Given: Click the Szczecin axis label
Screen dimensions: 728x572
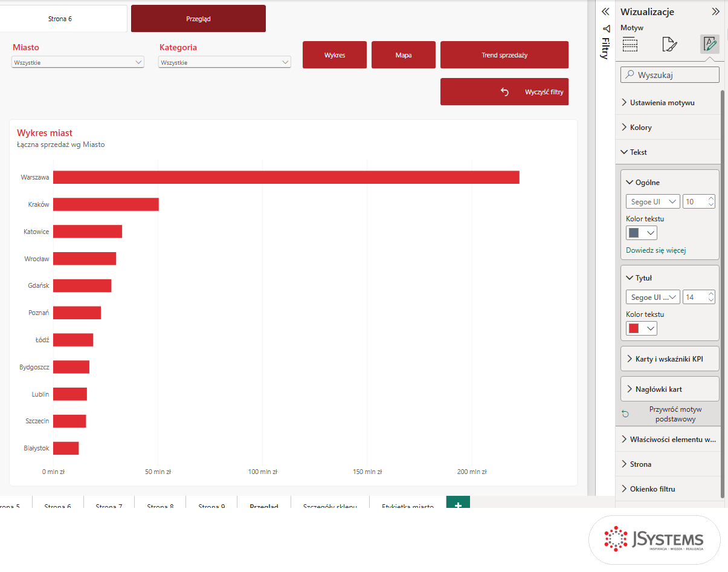Looking at the screenshot, I should 37,421.
